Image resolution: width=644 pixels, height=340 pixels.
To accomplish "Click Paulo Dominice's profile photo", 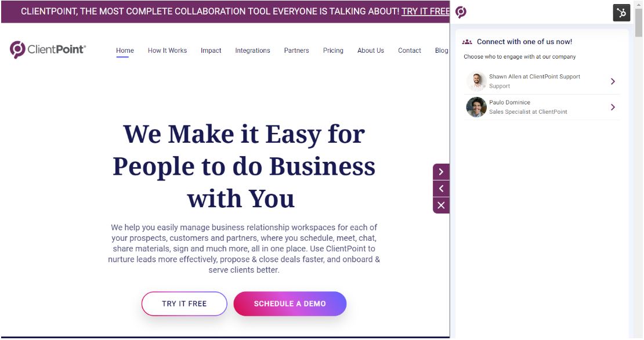I will pos(476,107).
